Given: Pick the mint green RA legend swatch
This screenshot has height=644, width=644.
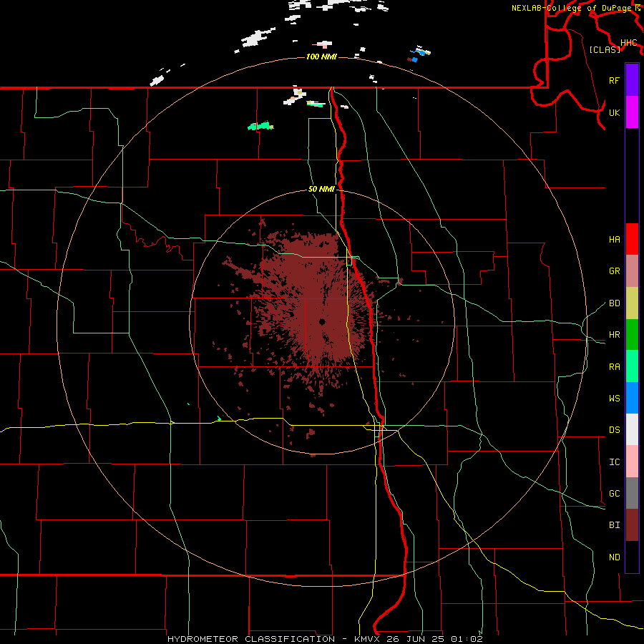Looking at the screenshot, I should click(632, 366).
